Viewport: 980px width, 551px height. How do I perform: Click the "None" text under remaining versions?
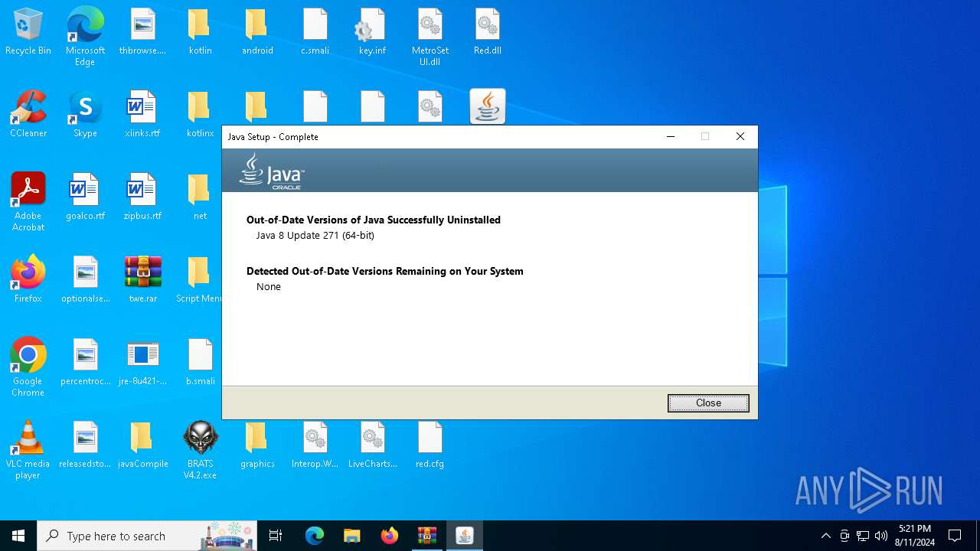click(269, 287)
